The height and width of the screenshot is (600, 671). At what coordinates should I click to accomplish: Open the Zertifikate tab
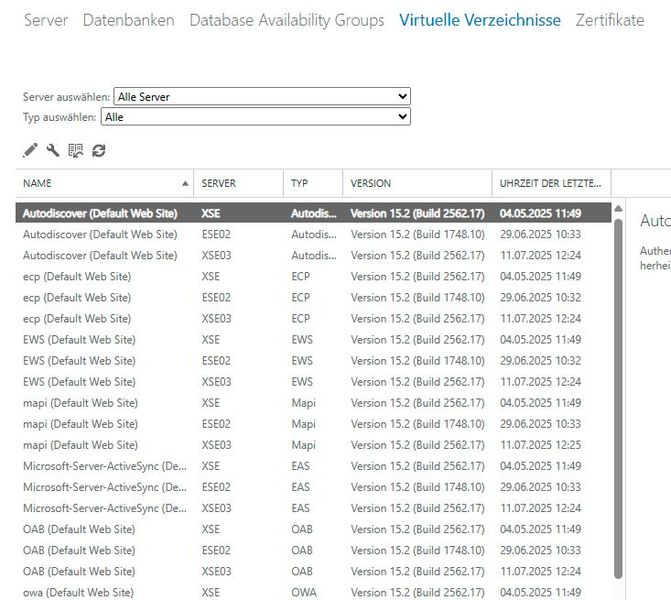coord(610,20)
